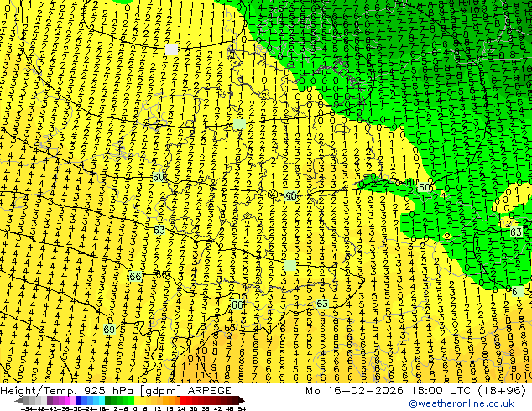Open the weatheronline.co.uk credit text
The height and width of the screenshot is (411, 532).
pos(462,403)
